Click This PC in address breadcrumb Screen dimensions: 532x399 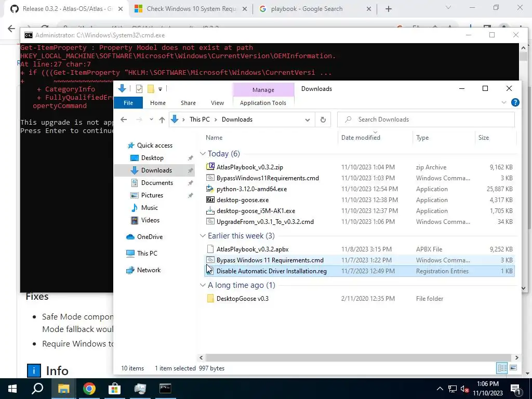[x=199, y=119]
